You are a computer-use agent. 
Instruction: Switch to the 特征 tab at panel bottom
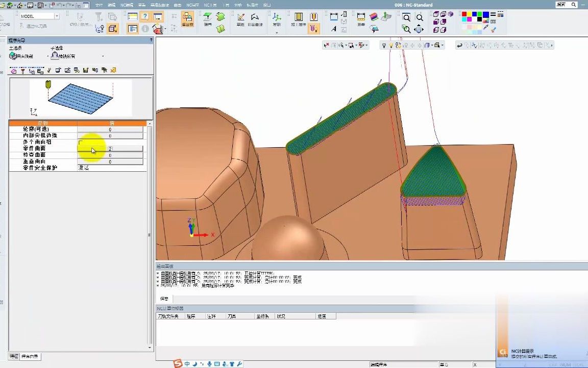pyautogui.click(x=14, y=356)
